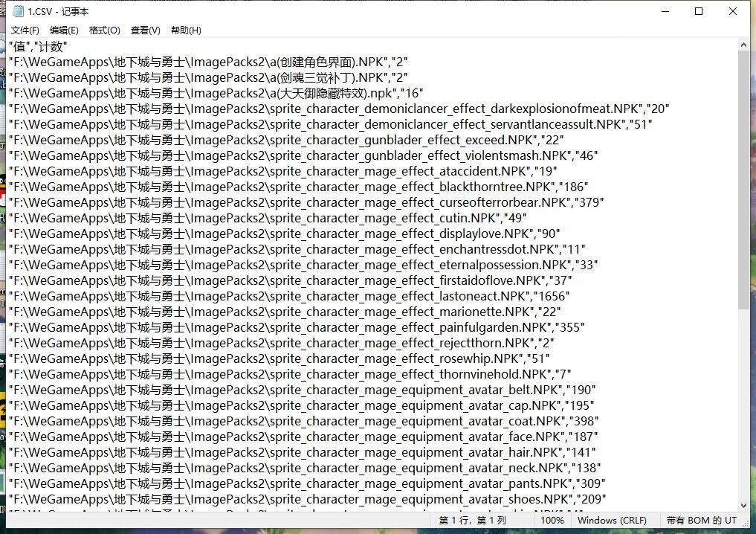Click the avatar_neck.NPK line
This screenshot has width=756, height=534.
[305, 467]
